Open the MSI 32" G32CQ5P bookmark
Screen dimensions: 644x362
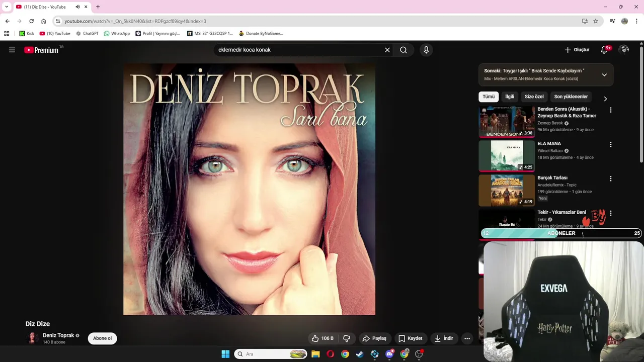point(210,34)
